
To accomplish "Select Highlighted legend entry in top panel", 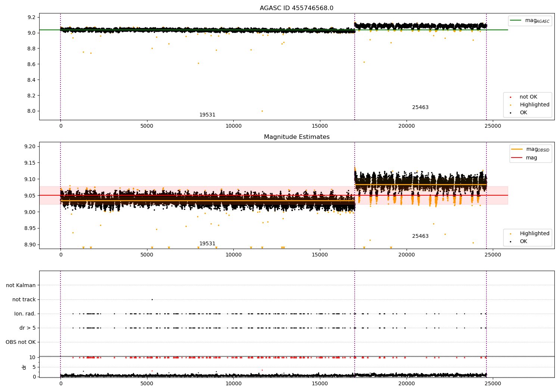I will (x=534, y=105).
